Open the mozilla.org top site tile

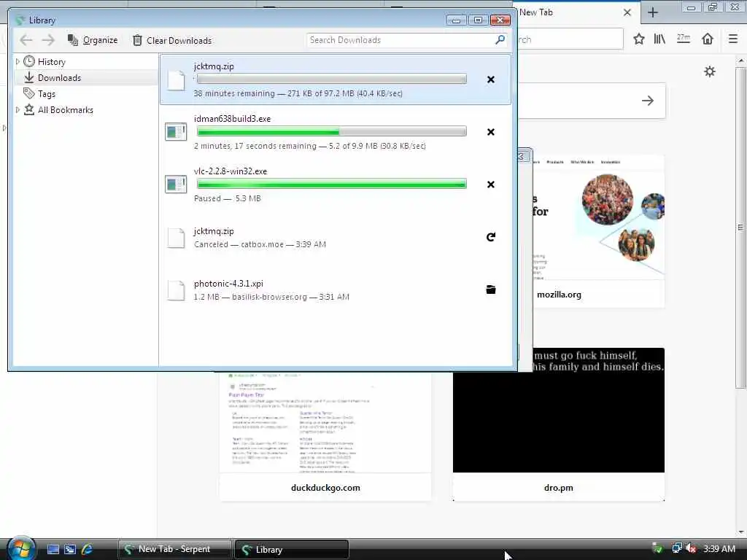pyautogui.click(x=598, y=230)
